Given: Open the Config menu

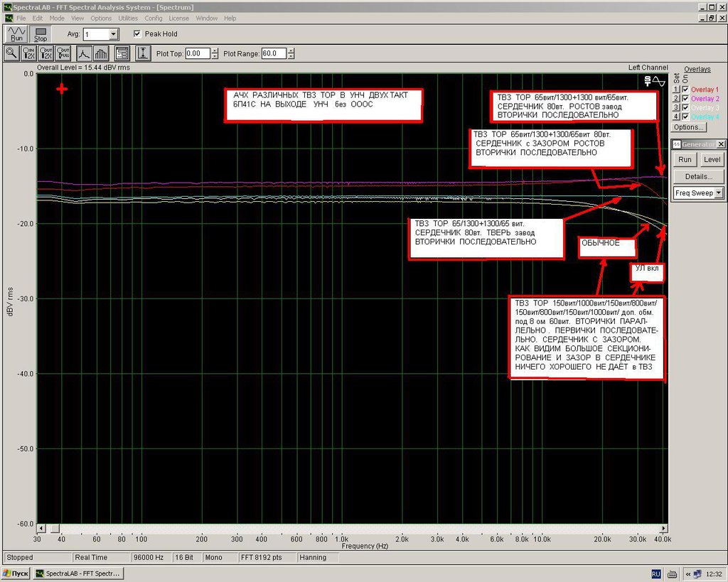Looking at the screenshot, I should (x=154, y=18).
